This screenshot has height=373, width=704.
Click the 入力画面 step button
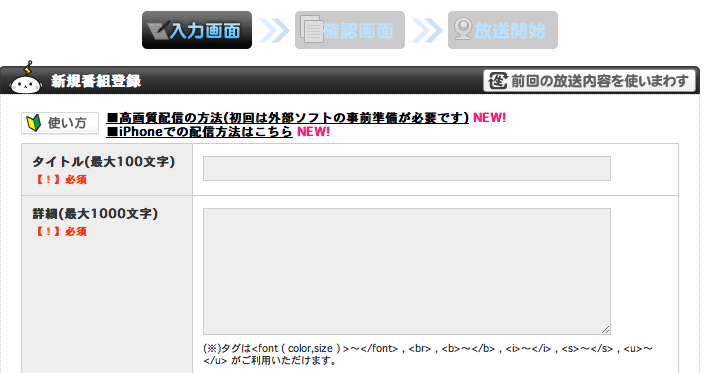click(x=197, y=30)
